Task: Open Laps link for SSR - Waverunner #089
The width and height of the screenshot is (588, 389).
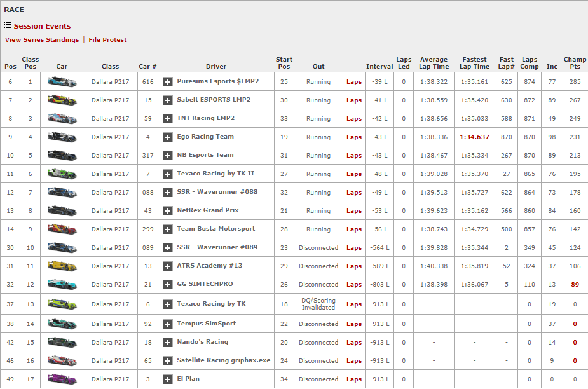Action: pyautogui.click(x=354, y=248)
